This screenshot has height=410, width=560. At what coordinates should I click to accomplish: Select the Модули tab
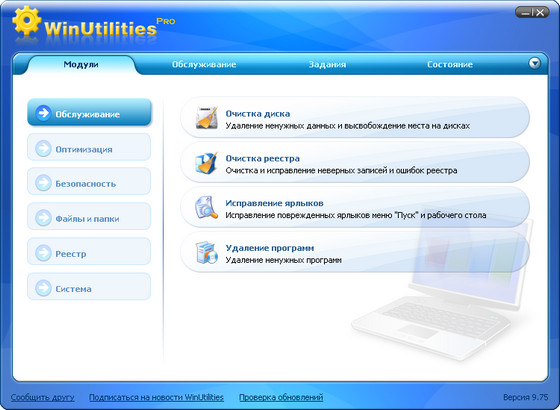click(81, 65)
